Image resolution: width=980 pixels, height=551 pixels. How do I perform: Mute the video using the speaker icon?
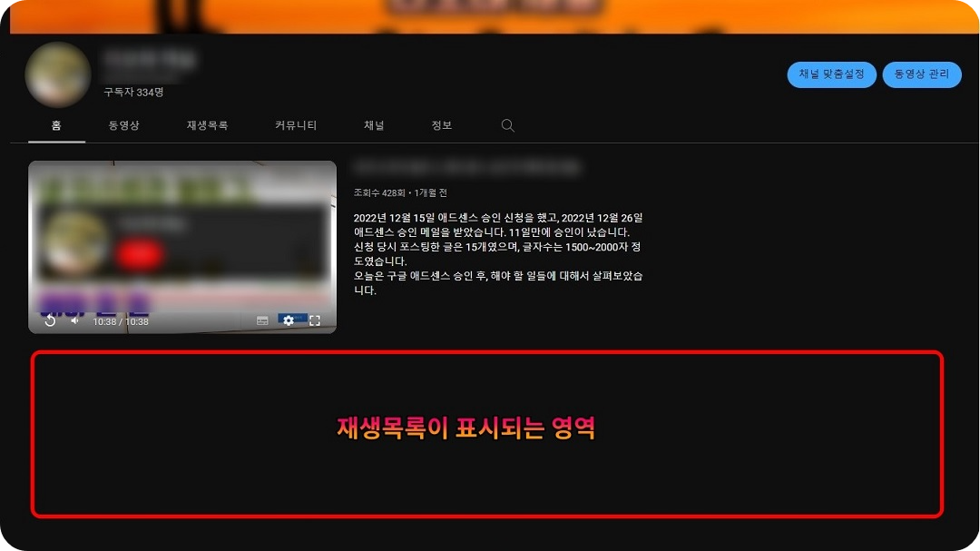tap(75, 320)
